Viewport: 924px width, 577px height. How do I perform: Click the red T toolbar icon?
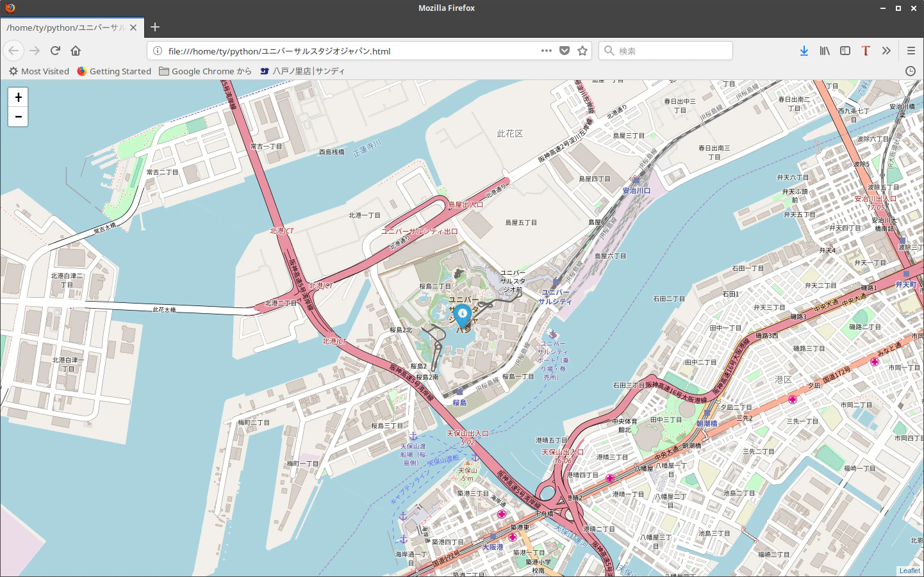[866, 51]
